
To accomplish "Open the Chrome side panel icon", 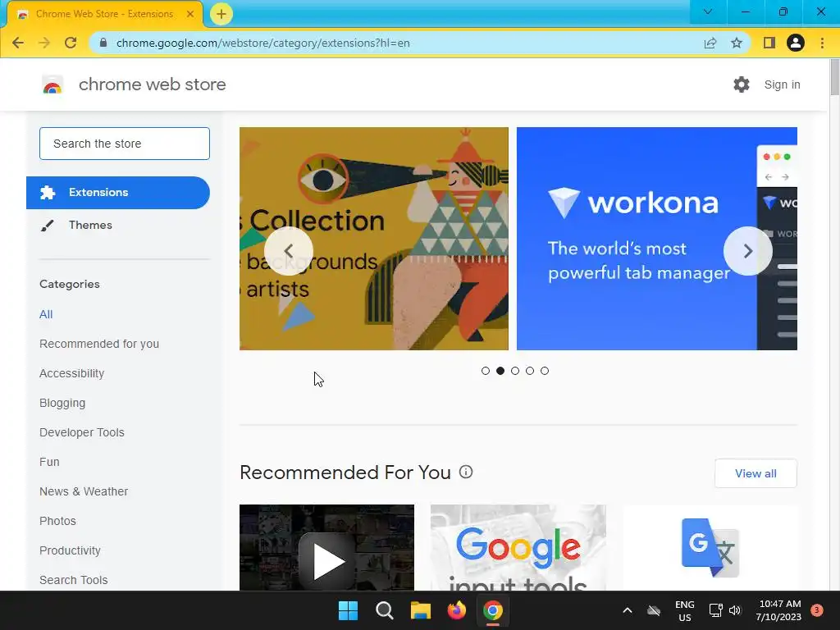I will [769, 43].
